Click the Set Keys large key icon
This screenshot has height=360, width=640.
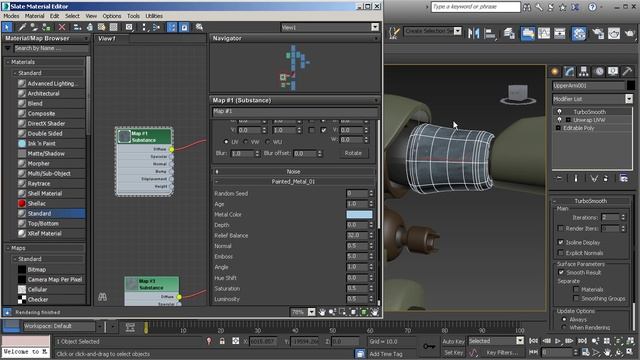pyautogui.click(x=429, y=347)
